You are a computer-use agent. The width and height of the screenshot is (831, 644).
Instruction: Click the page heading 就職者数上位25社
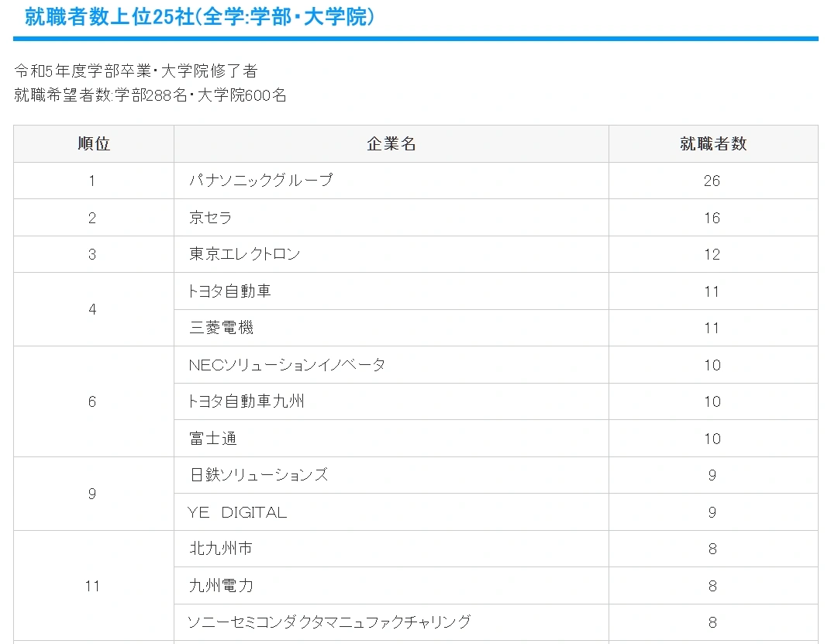click(199, 17)
